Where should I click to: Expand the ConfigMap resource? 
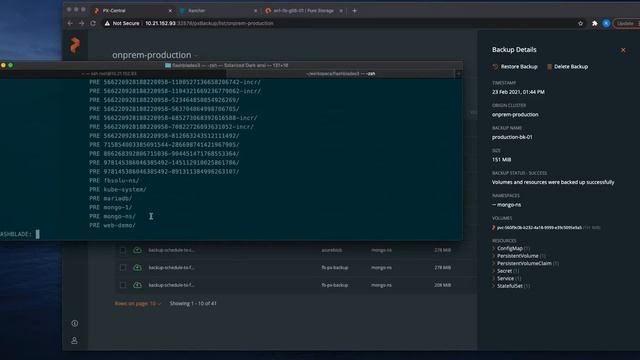click(493, 248)
